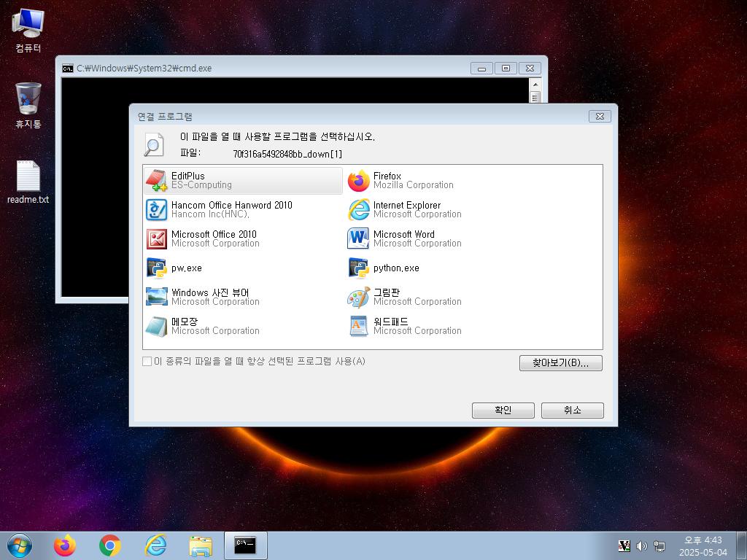The image size is (747, 560).
Task: Maximize the cmd.exe window
Action: pyautogui.click(x=506, y=69)
